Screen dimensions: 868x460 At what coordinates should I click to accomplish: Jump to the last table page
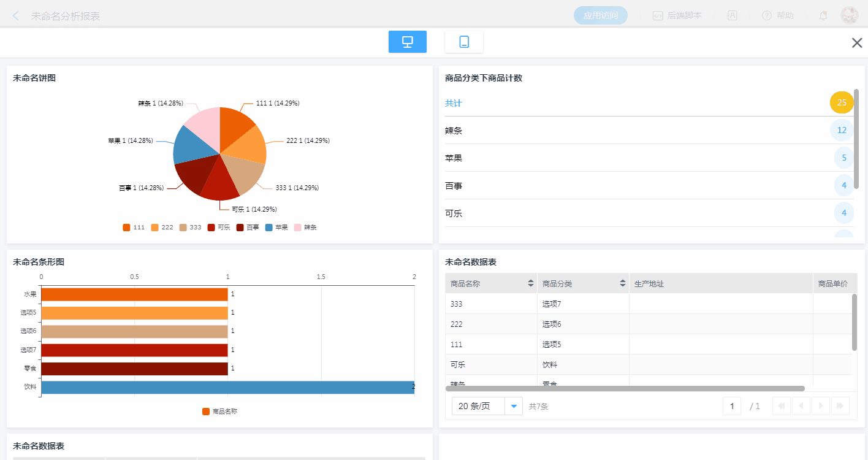[x=840, y=406]
